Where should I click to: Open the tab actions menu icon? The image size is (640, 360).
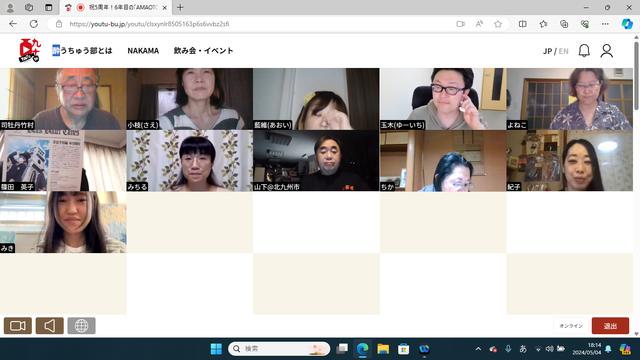pyautogui.click(x=49, y=7)
